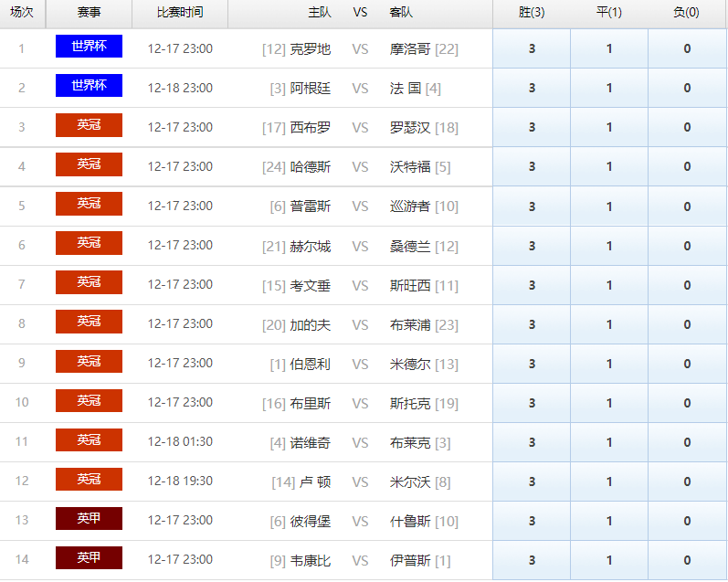Open away team 摩洛哥
The height and width of the screenshot is (582, 728).
pos(410,48)
